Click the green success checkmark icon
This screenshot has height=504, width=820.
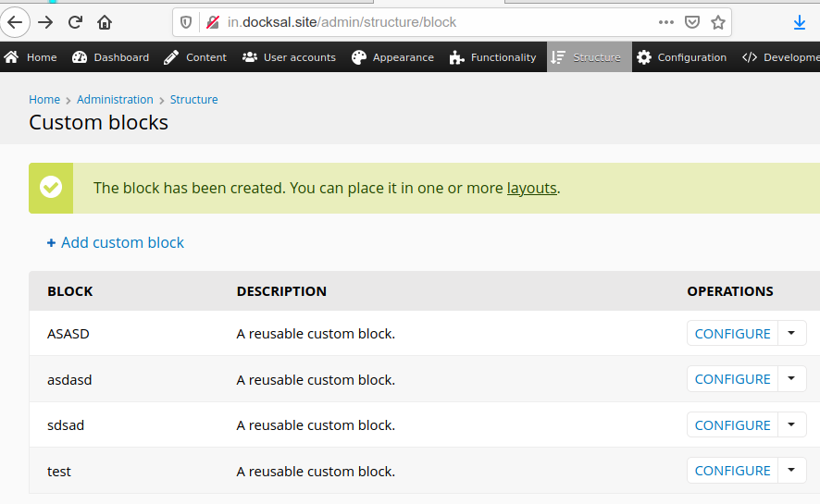[x=51, y=188]
